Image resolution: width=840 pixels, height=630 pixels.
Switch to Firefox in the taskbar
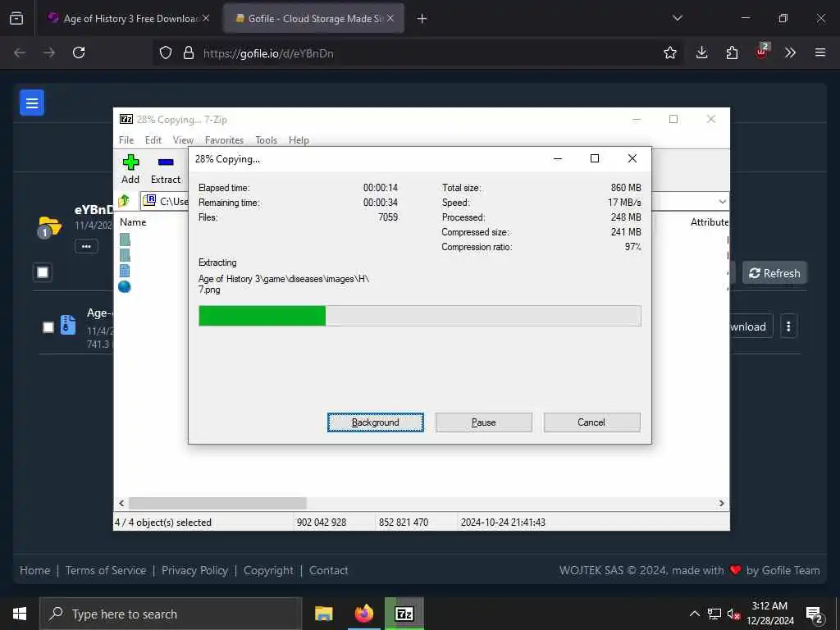[363, 614]
